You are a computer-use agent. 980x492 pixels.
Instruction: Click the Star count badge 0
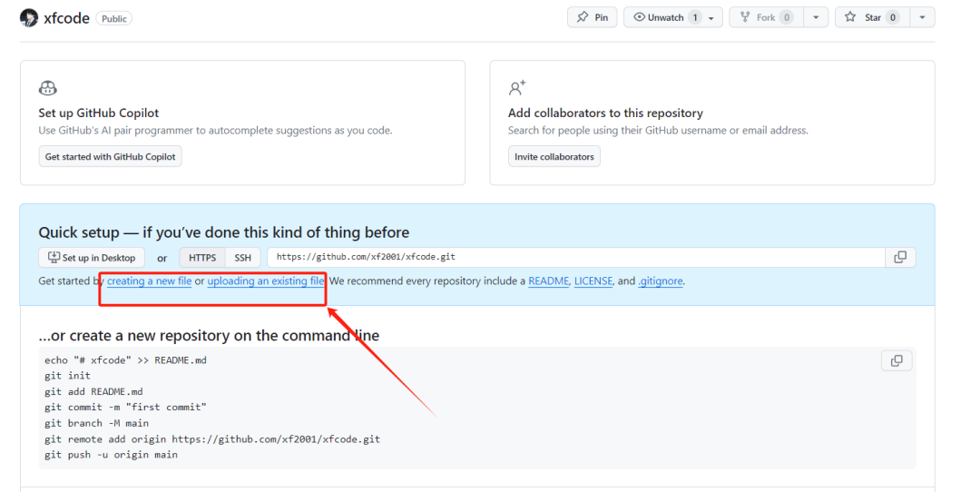[x=893, y=17]
